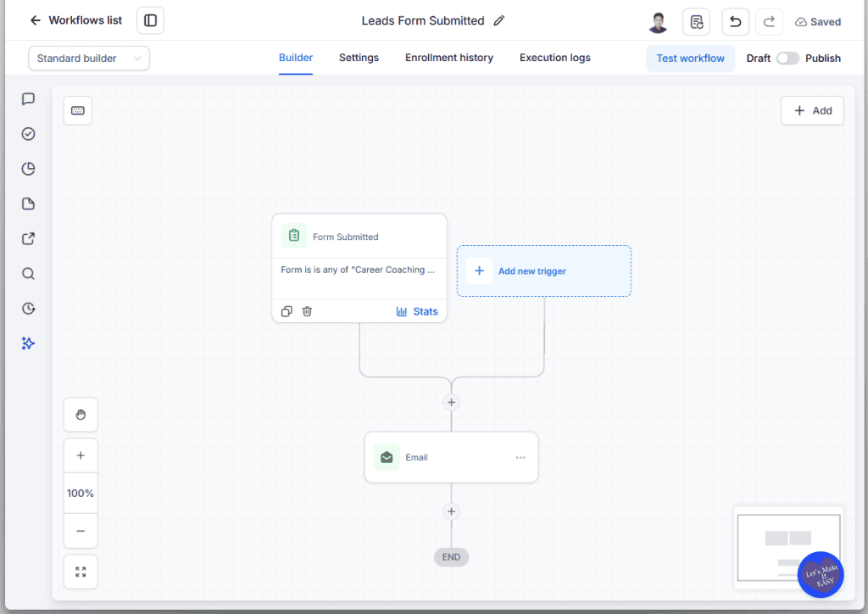The height and width of the screenshot is (614, 868).
Task: Open comments icon in left sidebar
Action: click(28, 99)
